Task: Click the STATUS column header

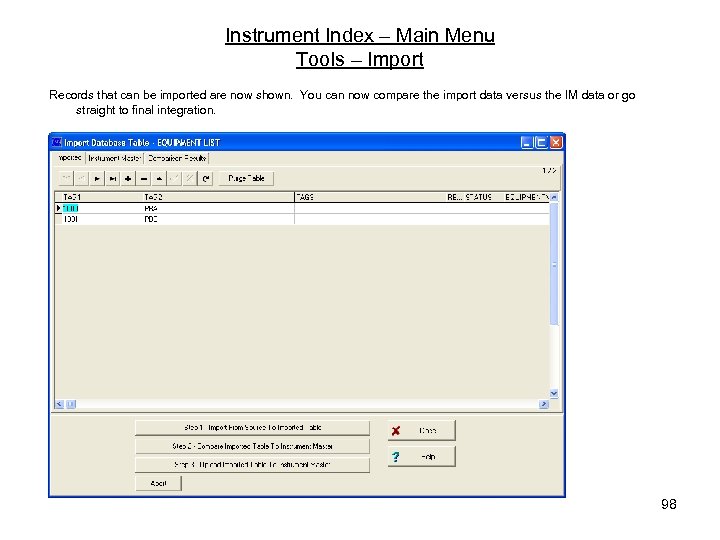Action: pyautogui.click(x=484, y=197)
